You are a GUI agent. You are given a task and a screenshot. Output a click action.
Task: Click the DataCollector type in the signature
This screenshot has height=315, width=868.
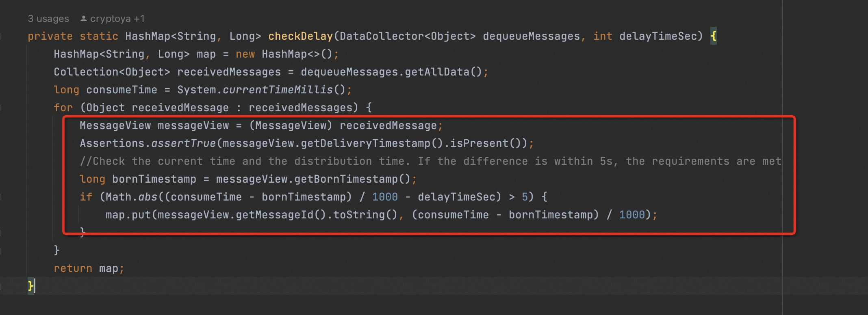coord(382,36)
